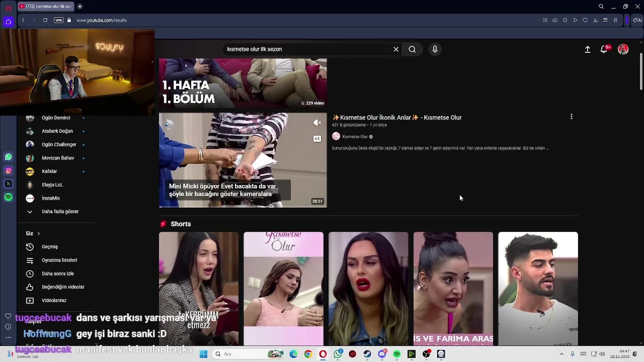
Task: Open more options for İkonik Anlar video
Action: 571,117
